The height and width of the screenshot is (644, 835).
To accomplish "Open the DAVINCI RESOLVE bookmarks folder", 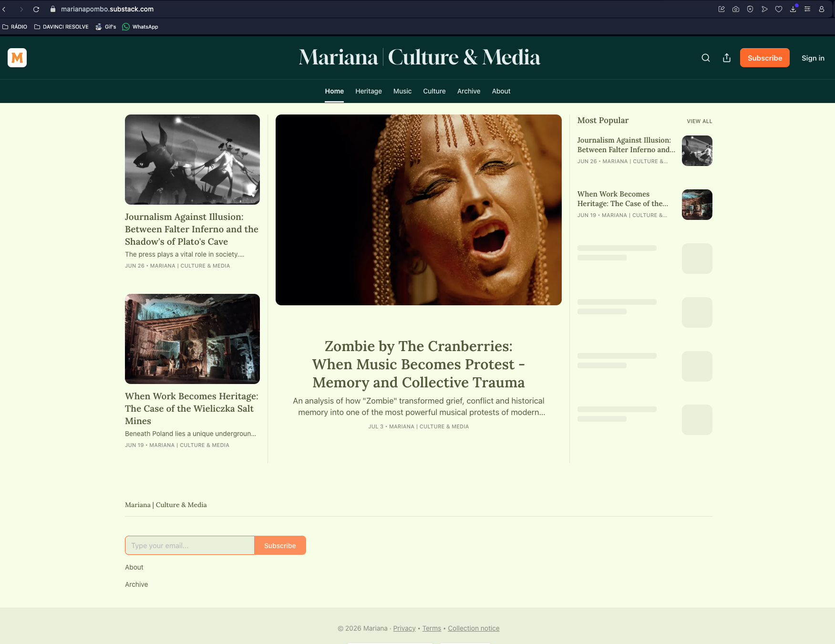I will click(x=62, y=27).
